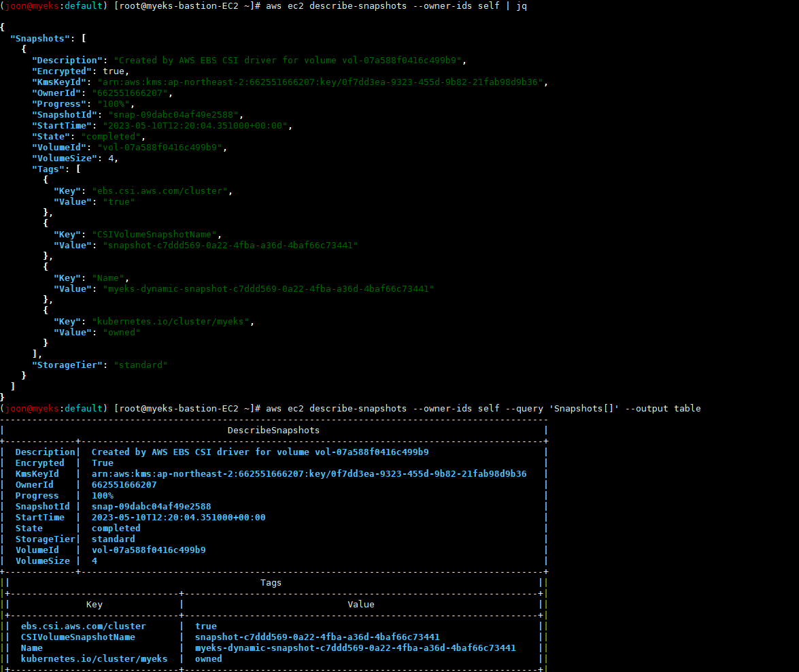The width and height of the screenshot is (799, 672).
Task: Click 'vol-07a588f0416c499b9' in VolumeId table row
Action: click(x=149, y=550)
